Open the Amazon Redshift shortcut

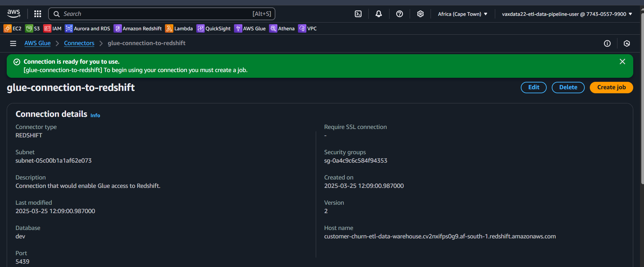click(138, 29)
